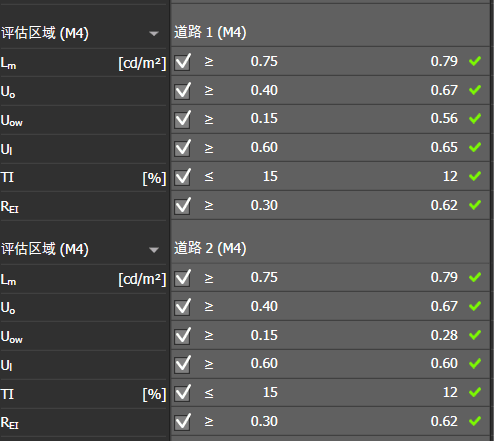494x441 pixels.
Task: Toggle Uo checkbox under 道路 1
Action: click(182, 91)
